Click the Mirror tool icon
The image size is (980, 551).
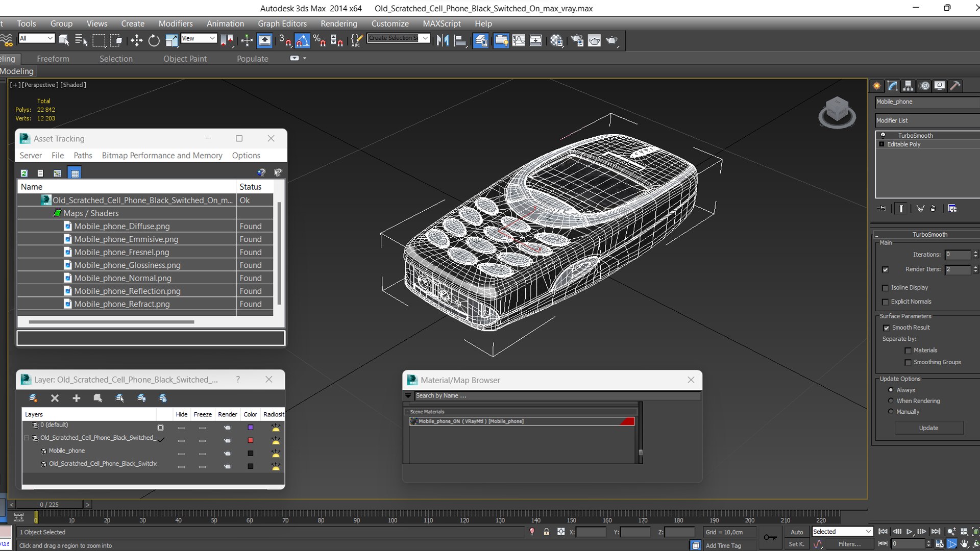[443, 40]
